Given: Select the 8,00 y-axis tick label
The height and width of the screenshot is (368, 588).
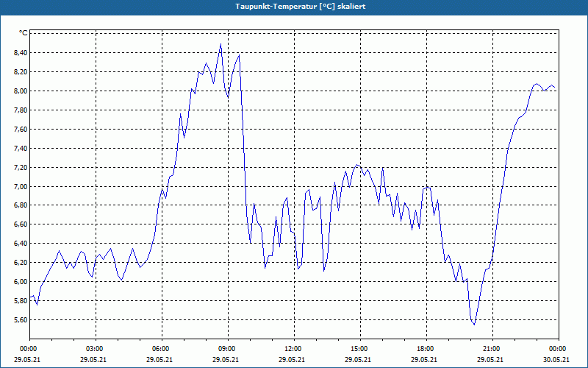Looking at the screenshot, I should (x=19, y=91).
